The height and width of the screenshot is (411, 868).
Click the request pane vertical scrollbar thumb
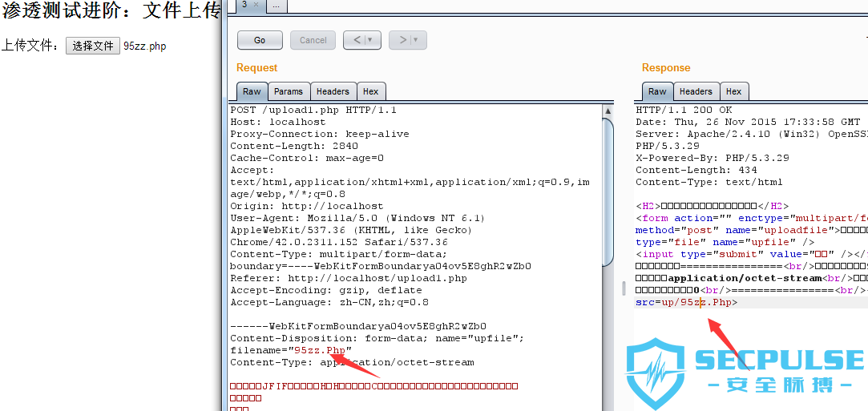608,191
